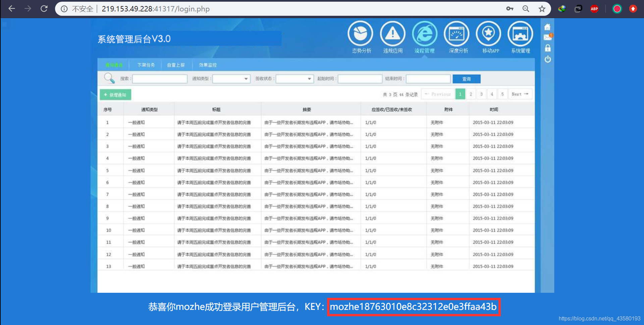This screenshot has width=644, height=325.
Task: Open the 违规应用 warning triangle icon
Action: (x=393, y=34)
